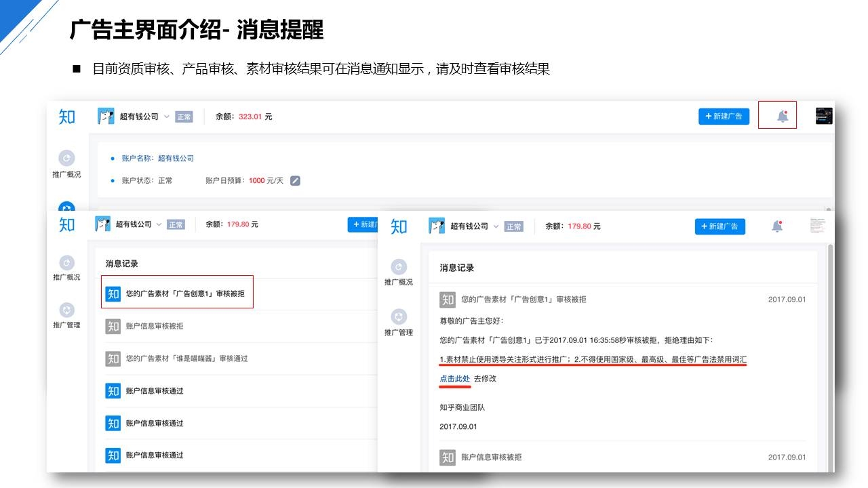This screenshot has height=488, width=868.
Task: Click the bell icon in the message detail window
Action: 777,226
